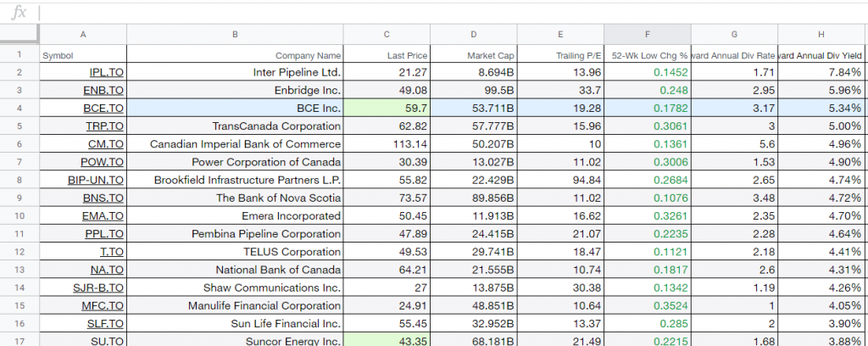This screenshot has width=868, height=346.
Task: Select Suncor Energy Inc. cell
Action: (x=235, y=341)
